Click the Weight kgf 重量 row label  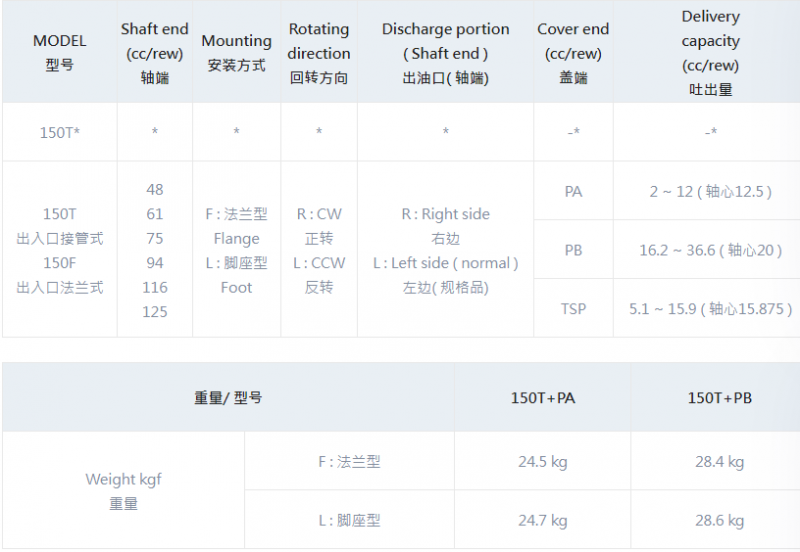(123, 491)
